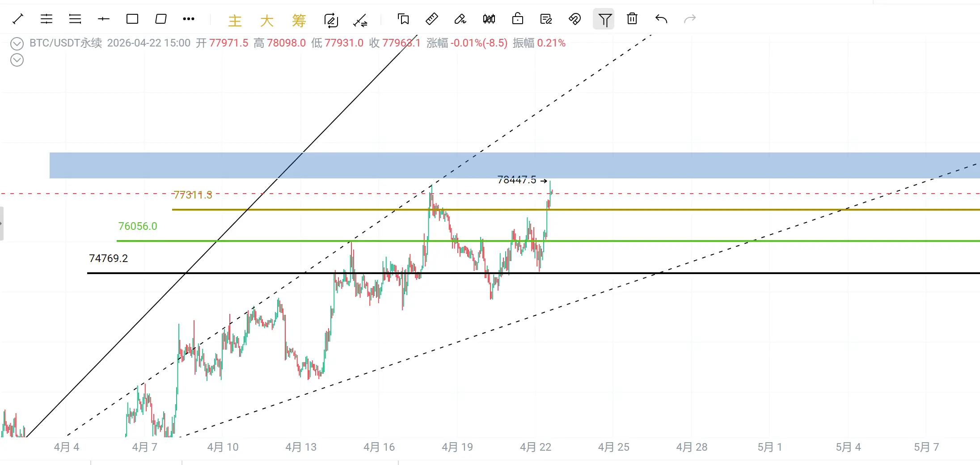
Task: Select the black 74769.2 price label
Action: (x=109, y=258)
